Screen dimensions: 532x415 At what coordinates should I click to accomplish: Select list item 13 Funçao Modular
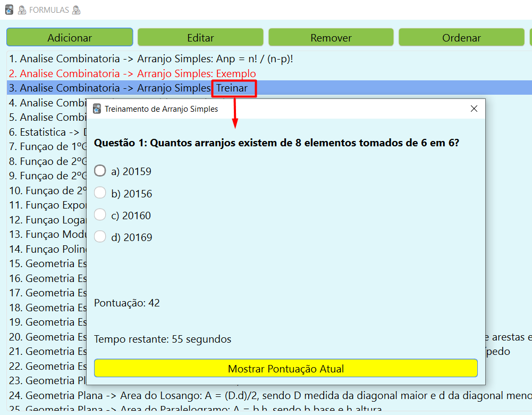click(x=48, y=235)
